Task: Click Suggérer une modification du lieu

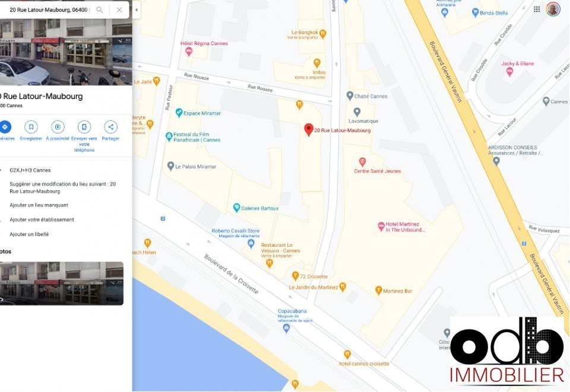Action: click(62, 187)
